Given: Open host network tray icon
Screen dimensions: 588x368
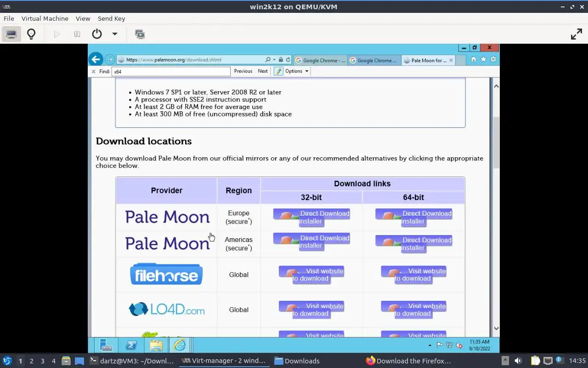Looking at the screenshot, I should pos(548,361).
